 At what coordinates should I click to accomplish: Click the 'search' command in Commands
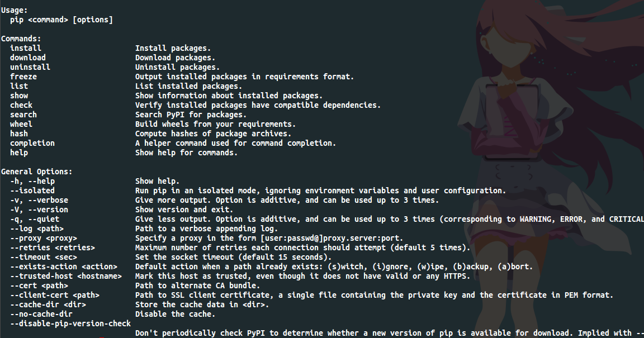point(23,115)
